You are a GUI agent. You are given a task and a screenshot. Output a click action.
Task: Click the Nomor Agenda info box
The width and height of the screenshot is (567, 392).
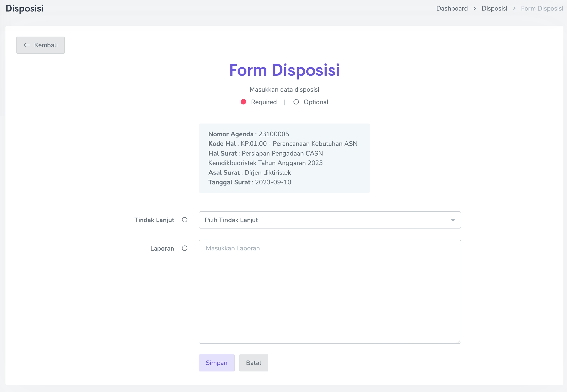tap(284, 158)
